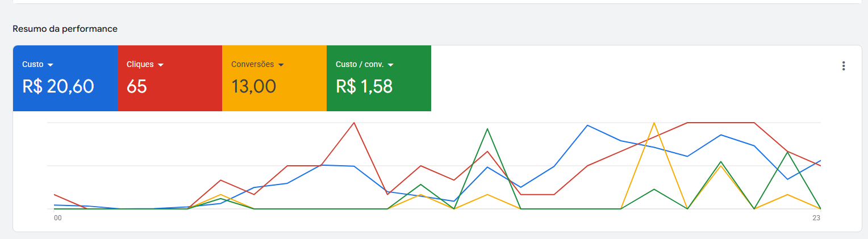Open the Custo / conv. dropdown arrow

click(x=390, y=65)
